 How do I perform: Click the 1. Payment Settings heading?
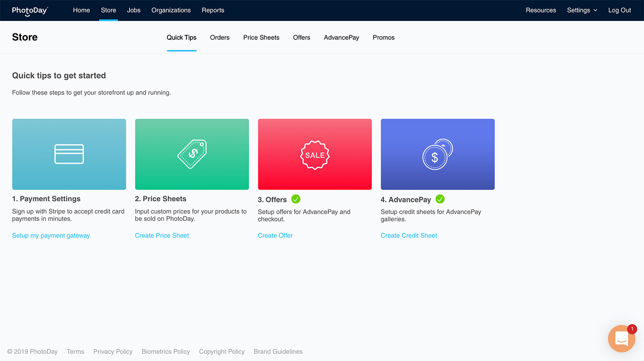point(46,199)
